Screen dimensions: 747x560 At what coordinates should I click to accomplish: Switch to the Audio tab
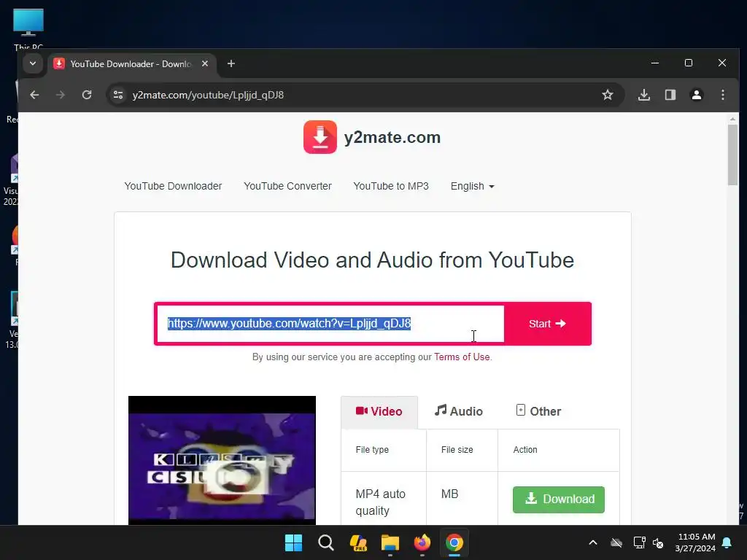(458, 411)
